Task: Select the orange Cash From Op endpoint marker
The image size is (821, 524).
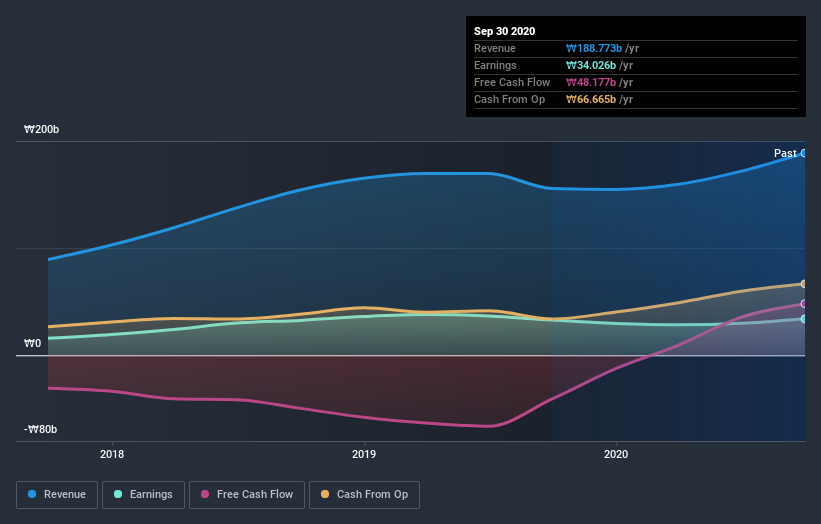Action: [x=804, y=284]
